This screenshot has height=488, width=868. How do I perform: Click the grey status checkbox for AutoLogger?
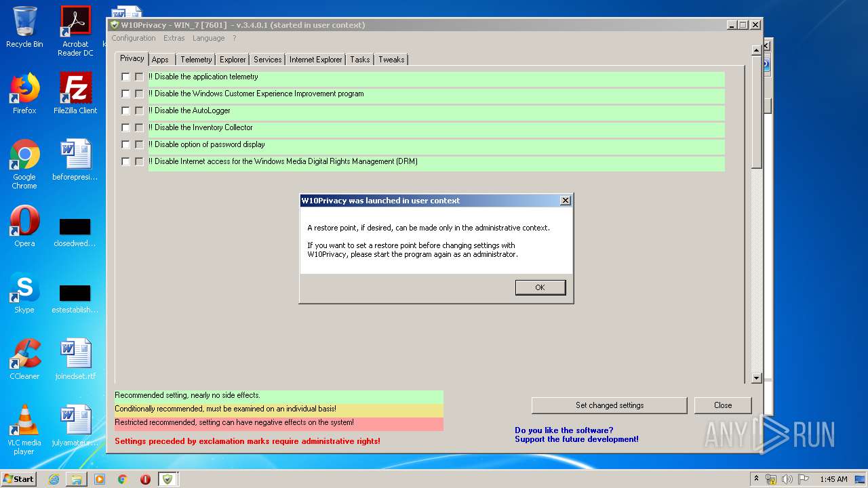139,110
